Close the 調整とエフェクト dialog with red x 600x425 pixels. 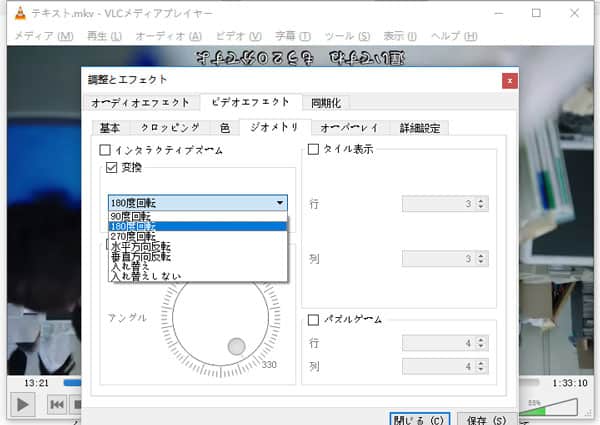(x=510, y=81)
